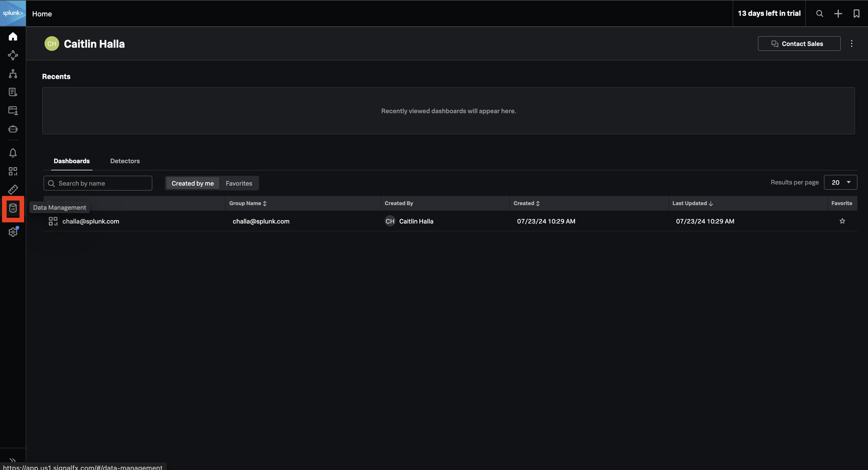Open the Dashboards grid icon in the sidebar

pyautogui.click(x=13, y=171)
